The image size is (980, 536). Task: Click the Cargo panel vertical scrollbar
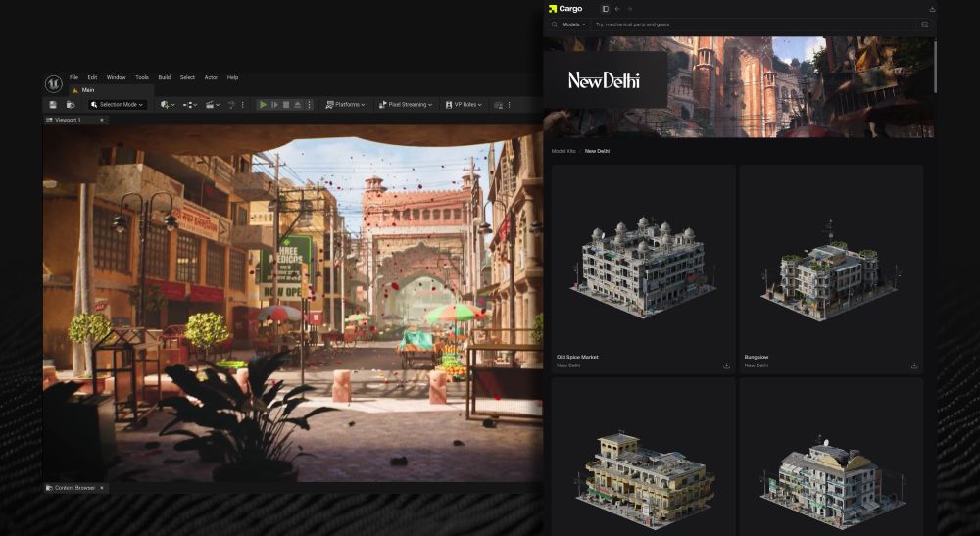(x=935, y=66)
